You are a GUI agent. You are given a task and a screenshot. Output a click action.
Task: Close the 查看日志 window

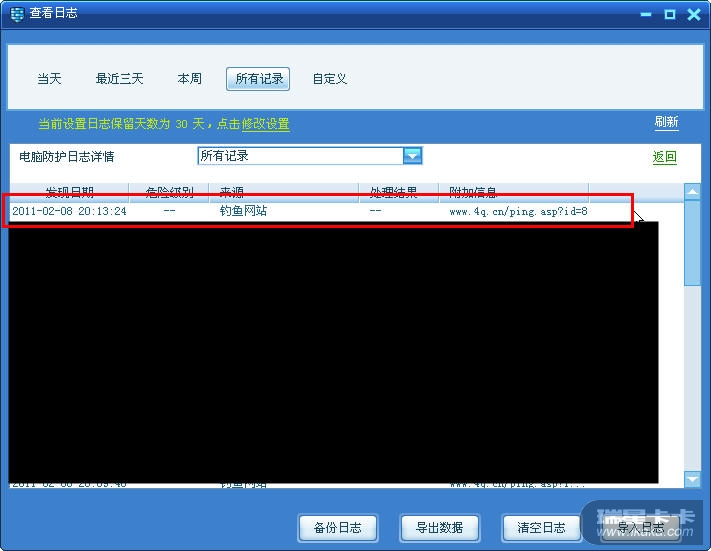[694, 15]
